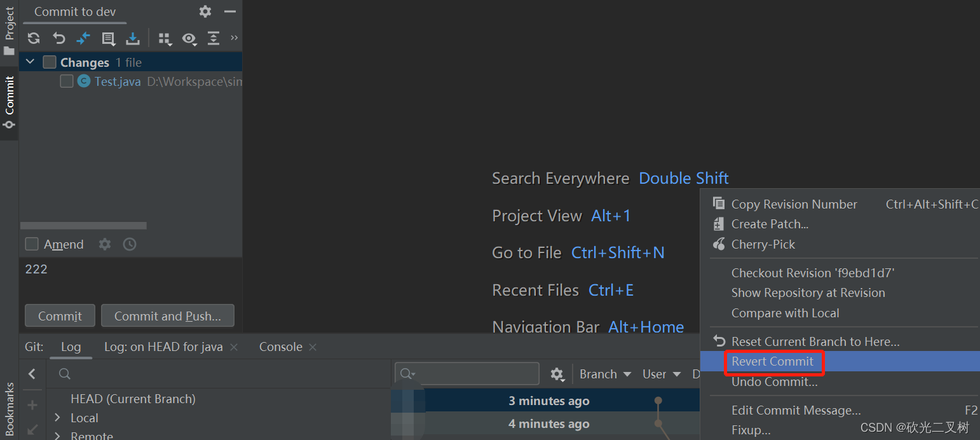This screenshot has height=440, width=980.
Task: Open the User filter dropdown
Action: coord(662,374)
